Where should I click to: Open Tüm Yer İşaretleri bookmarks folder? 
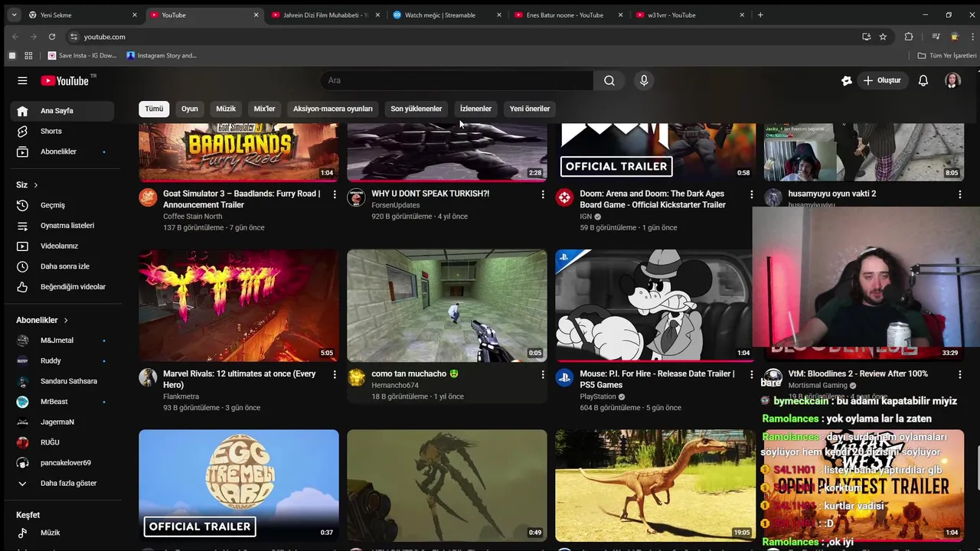point(947,56)
